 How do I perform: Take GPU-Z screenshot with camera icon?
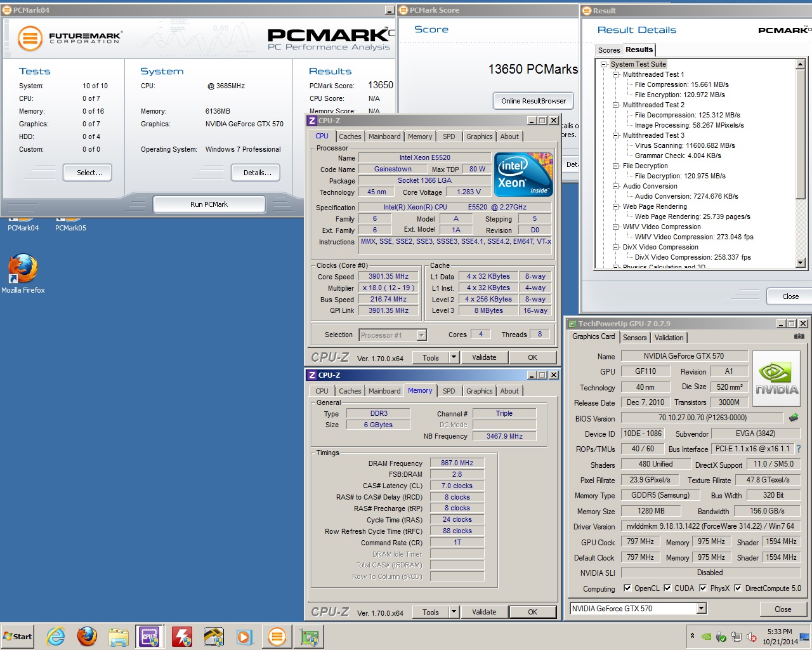[x=799, y=336]
